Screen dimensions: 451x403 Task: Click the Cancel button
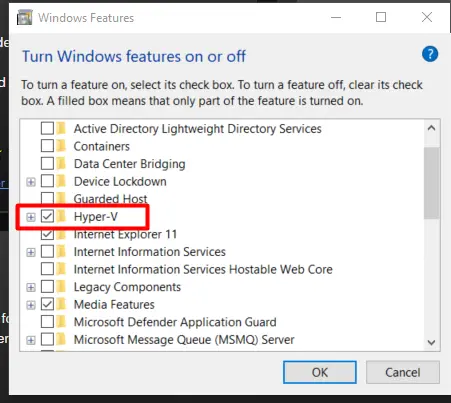click(403, 372)
